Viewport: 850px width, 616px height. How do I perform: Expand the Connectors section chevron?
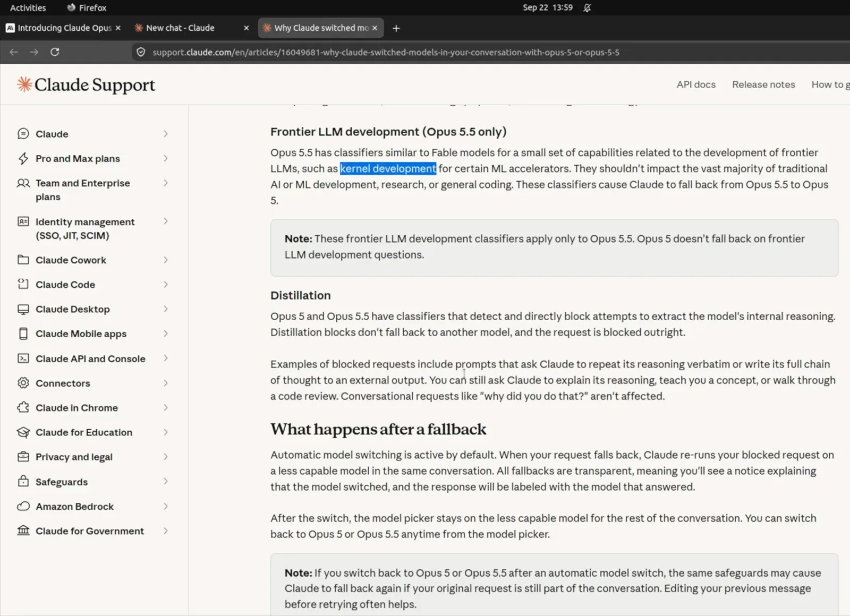166,383
